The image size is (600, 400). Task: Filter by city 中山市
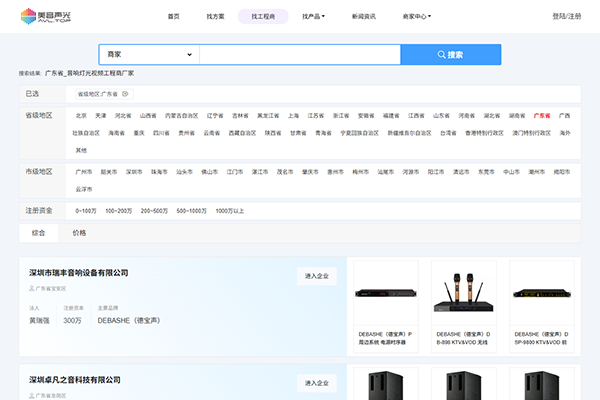pos(511,172)
